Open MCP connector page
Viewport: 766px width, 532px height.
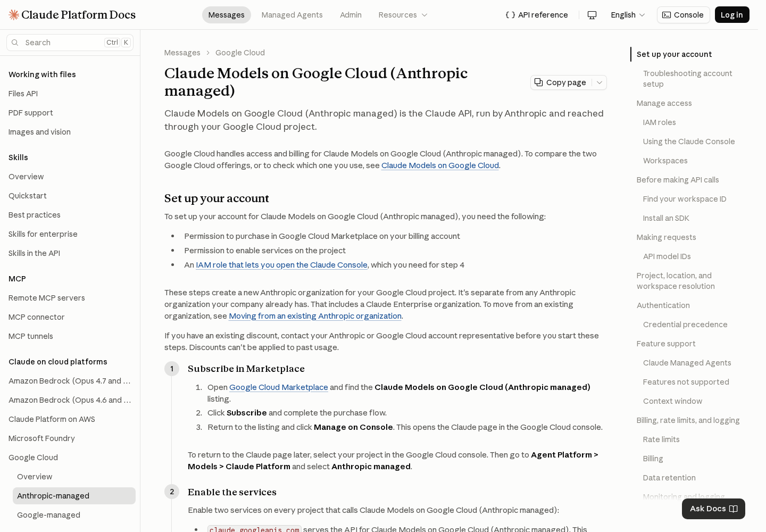(37, 317)
